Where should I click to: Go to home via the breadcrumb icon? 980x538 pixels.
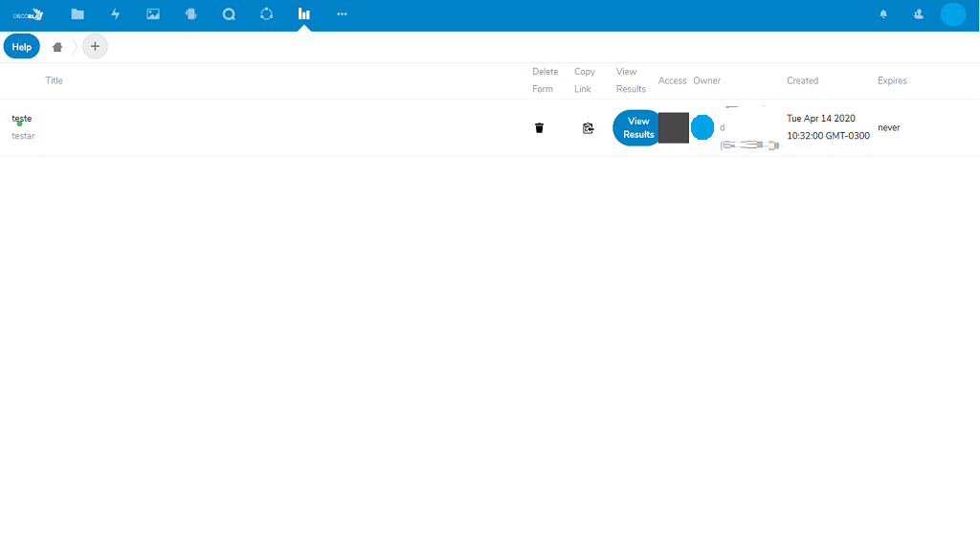[x=57, y=47]
